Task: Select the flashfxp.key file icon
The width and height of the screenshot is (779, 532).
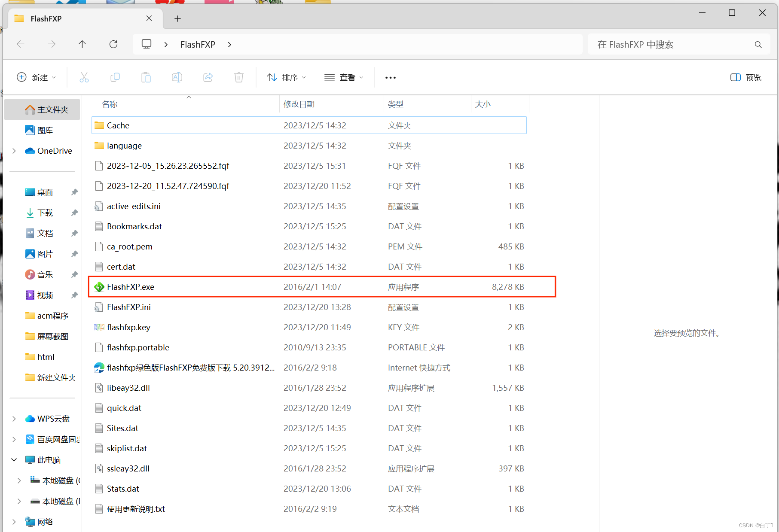Action: click(99, 327)
